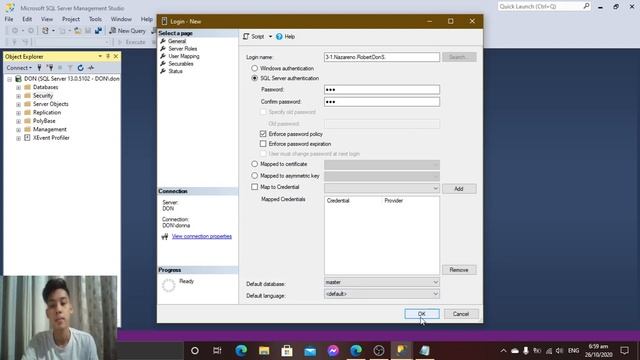
Task: Open the Script button dropdown arrow
Action: [270, 37]
